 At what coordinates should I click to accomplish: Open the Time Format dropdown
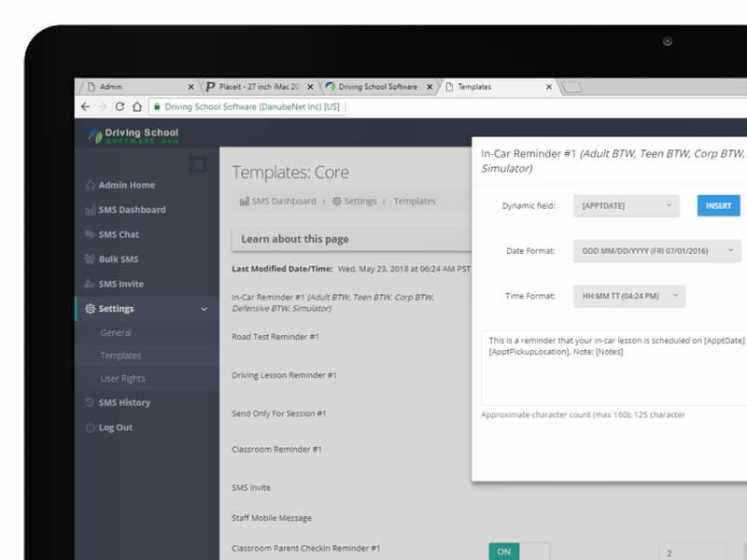[628, 296]
